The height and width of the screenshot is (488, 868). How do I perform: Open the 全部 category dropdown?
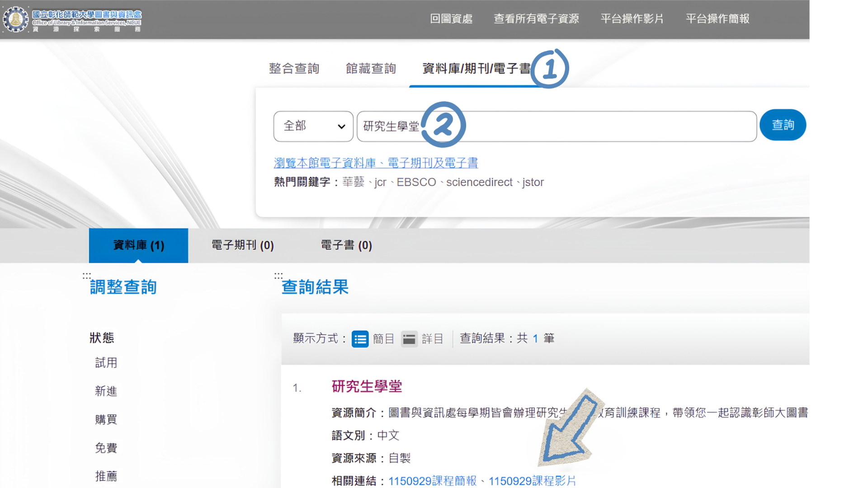tap(313, 126)
